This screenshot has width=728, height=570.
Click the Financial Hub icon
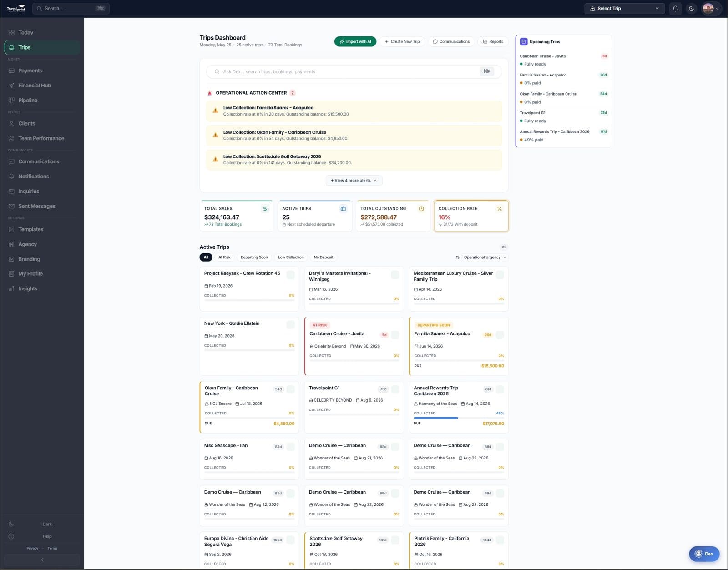pos(11,86)
